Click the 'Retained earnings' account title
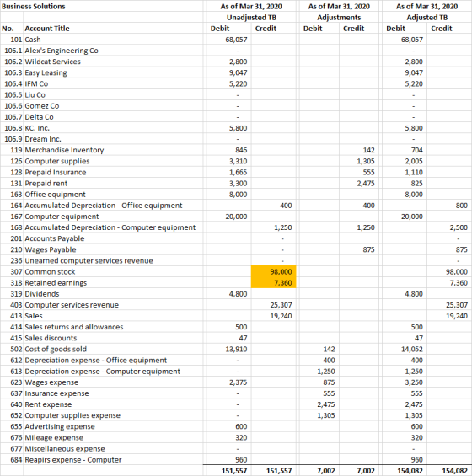The image size is (472, 476). 56,283
